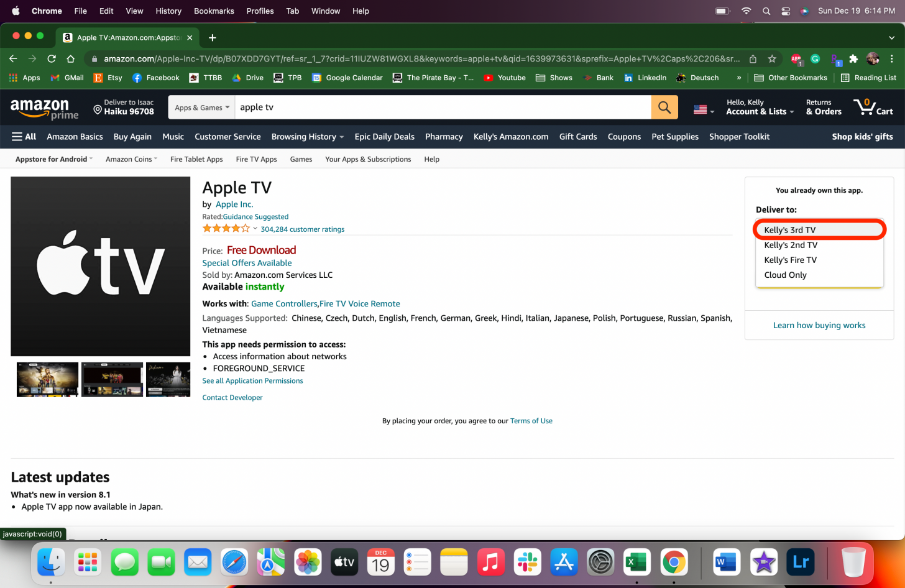Open the Epic Daily Deals link
The width and height of the screenshot is (905, 588).
point(384,137)
